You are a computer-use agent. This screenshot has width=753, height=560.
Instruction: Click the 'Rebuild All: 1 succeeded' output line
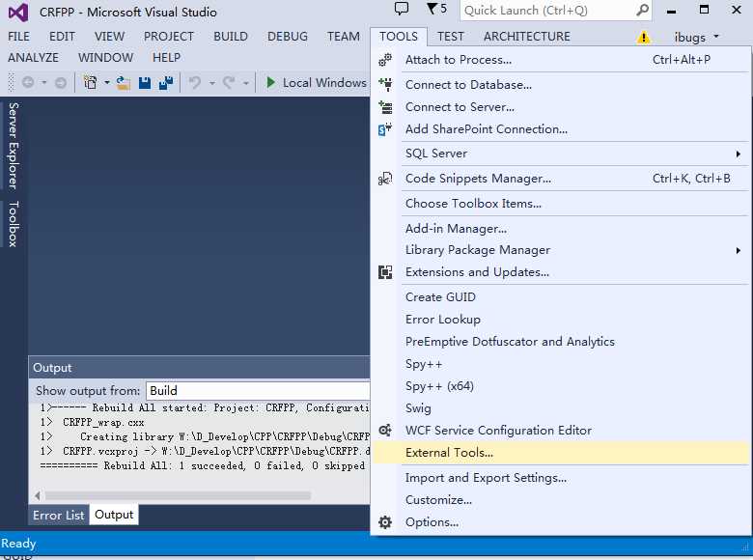(202, 466)
